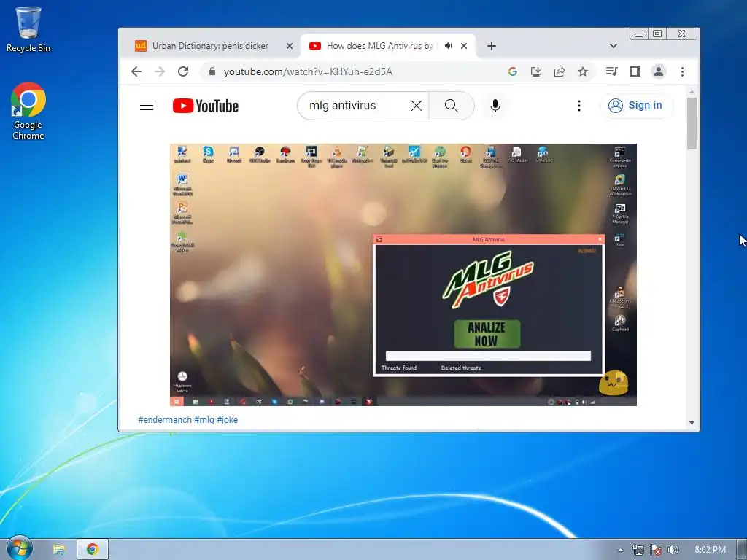The height and width of the screenshot is (560, 747).
Task: Open YouTube settings three-dot menu
Action: coord(578,106)
